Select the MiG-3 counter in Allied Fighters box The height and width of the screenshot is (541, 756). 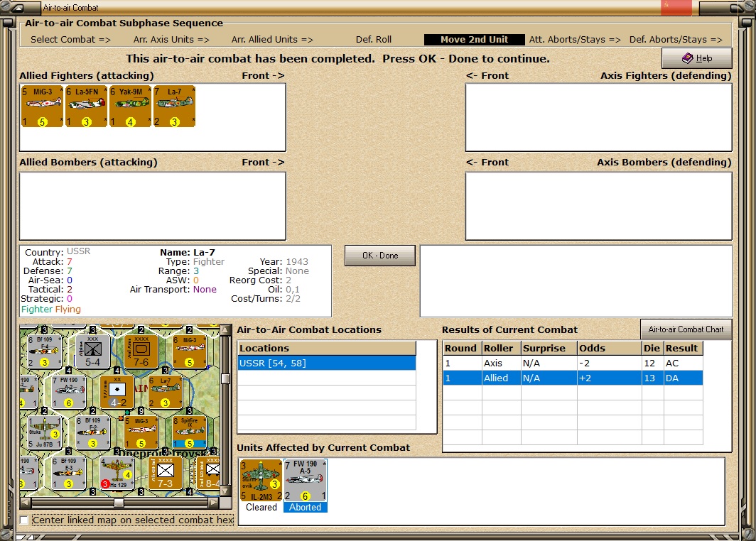(x=43, y=106)
